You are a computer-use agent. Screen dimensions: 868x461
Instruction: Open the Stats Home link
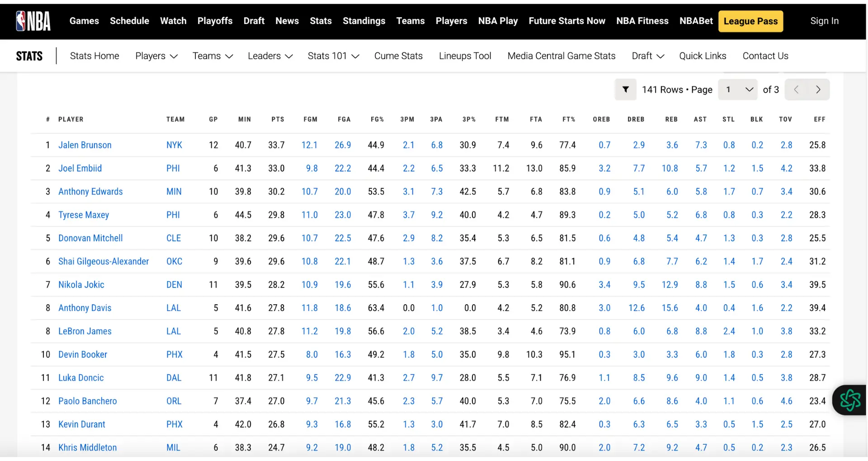[94, 56]
